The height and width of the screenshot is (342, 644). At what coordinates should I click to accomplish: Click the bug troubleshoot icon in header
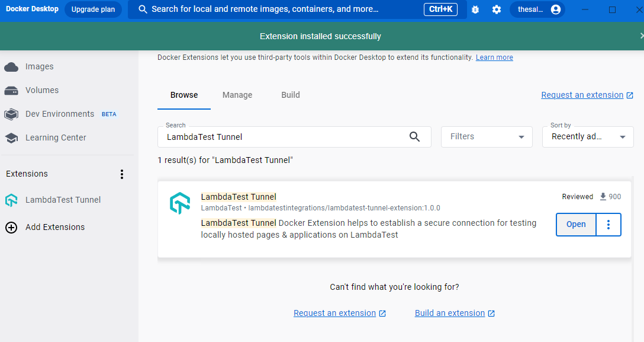click(x=476, y=9)
